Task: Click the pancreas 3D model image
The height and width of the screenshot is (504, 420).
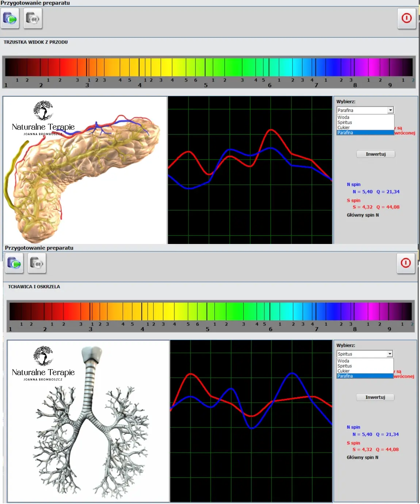Action: click(x=85, y=170)
